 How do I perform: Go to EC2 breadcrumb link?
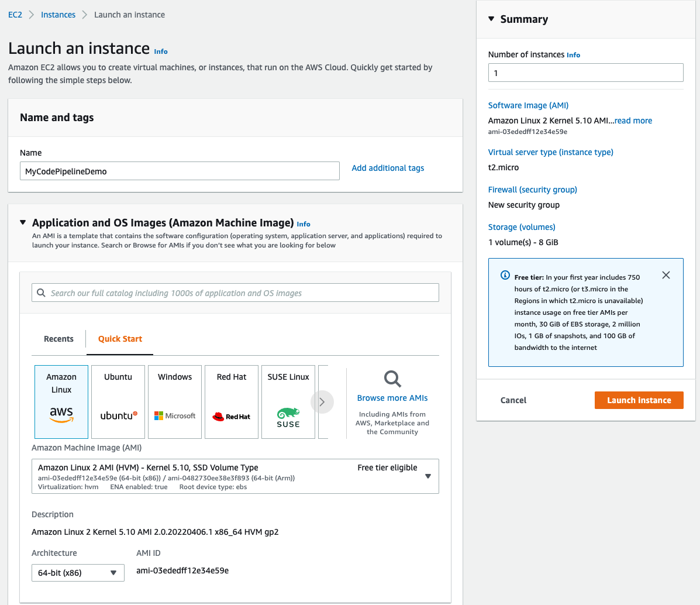pos(15,15)
